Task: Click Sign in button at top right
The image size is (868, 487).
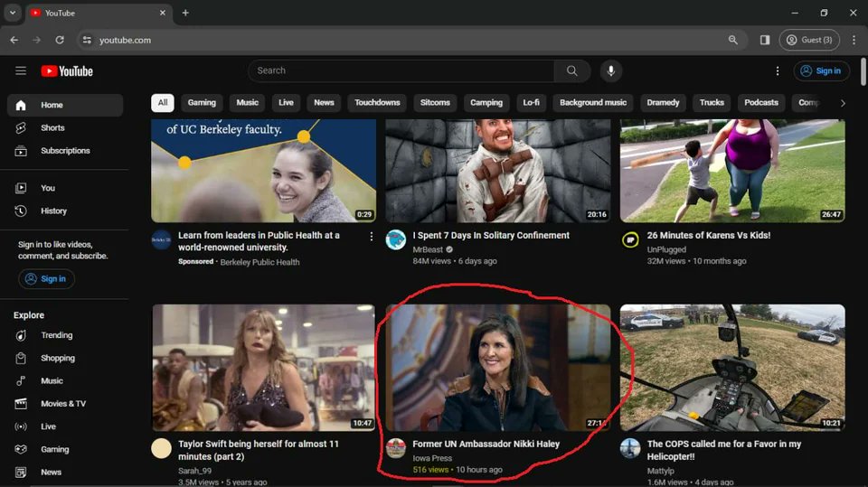Action: (x=822, y=70)
